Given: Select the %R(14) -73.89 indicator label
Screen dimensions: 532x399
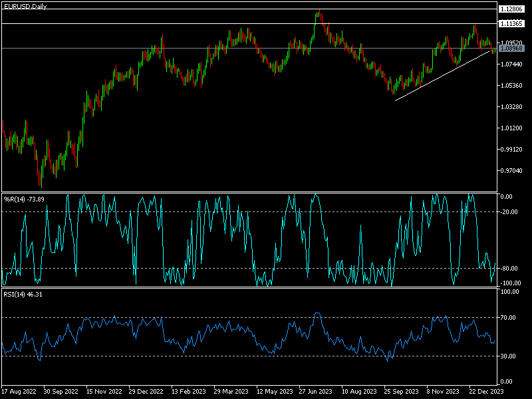Looking at the screenshot, I should point(24,199).
